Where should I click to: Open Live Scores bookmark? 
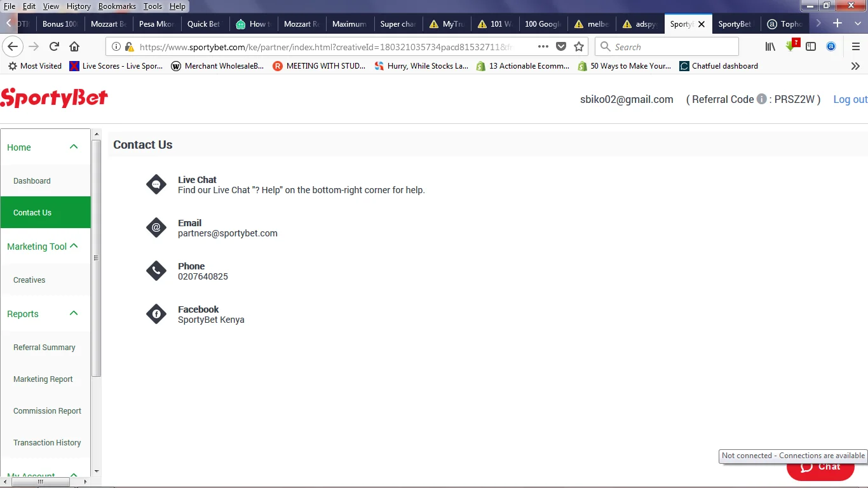(x=116, y=66)
